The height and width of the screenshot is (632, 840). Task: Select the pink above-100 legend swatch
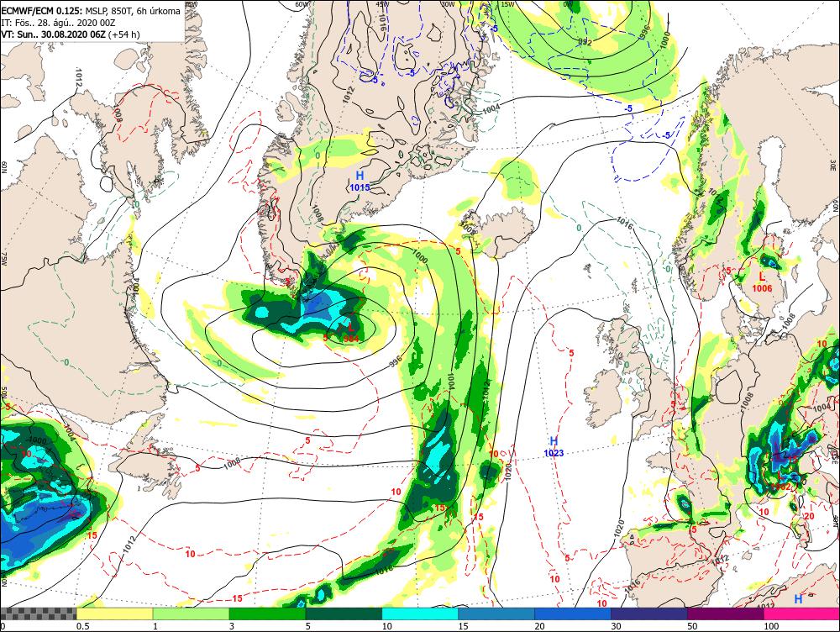tap(801, 614)
